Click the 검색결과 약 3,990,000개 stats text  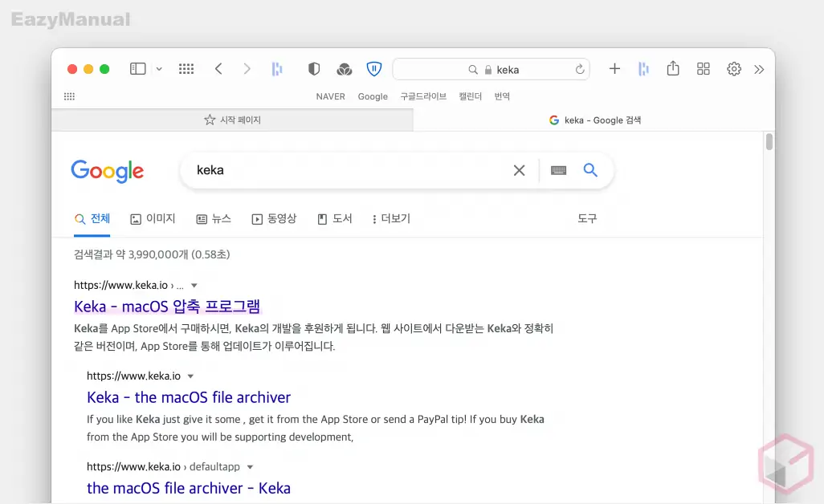(x=152, y=254)
